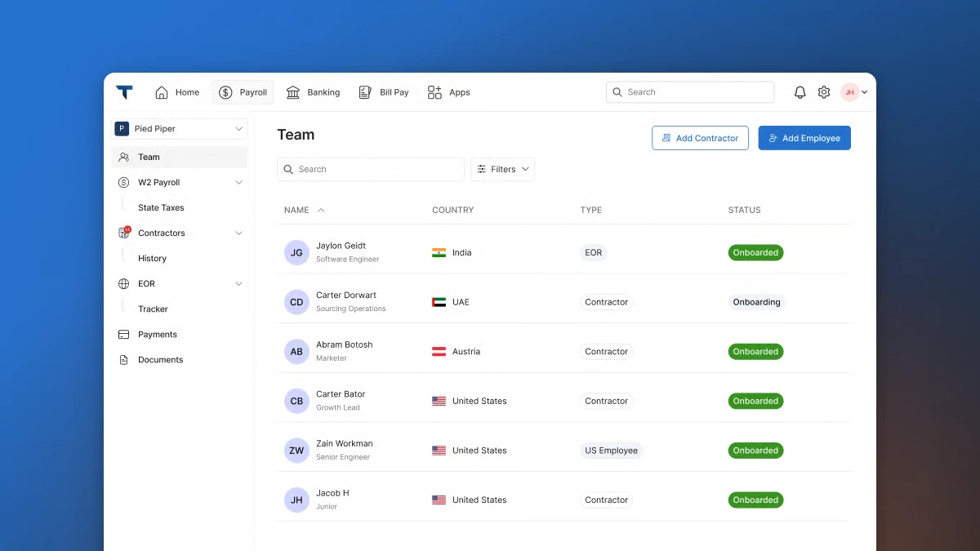Viewport: 980px width, 551px height.
Task: Switch to the Banking tab
Action: [x=313, y=92]
